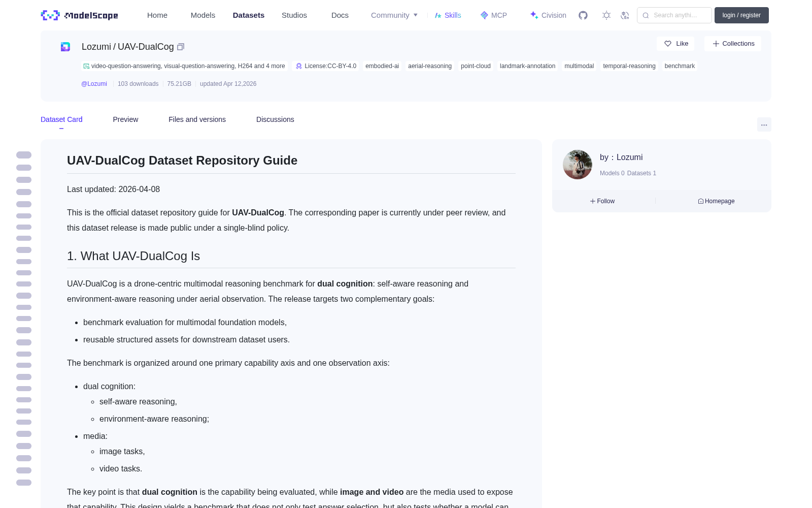Follow the author Lozumi

click(x=602, y=201)
